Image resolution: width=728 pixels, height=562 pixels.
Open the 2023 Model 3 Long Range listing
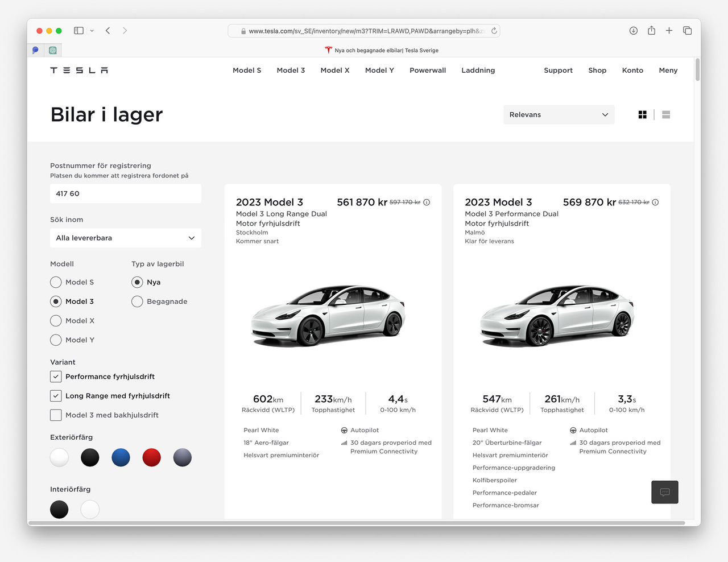click(270, 202)
